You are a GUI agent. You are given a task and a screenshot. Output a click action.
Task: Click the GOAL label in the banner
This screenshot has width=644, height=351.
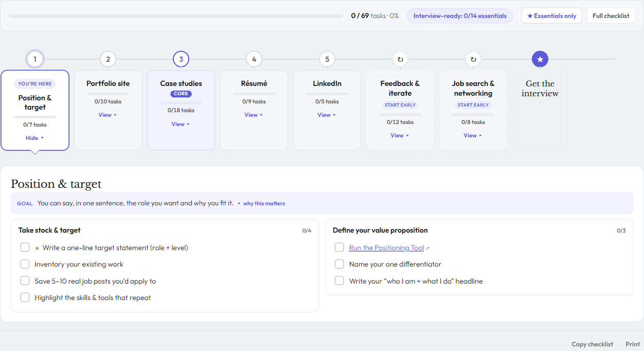coord(25,203)
